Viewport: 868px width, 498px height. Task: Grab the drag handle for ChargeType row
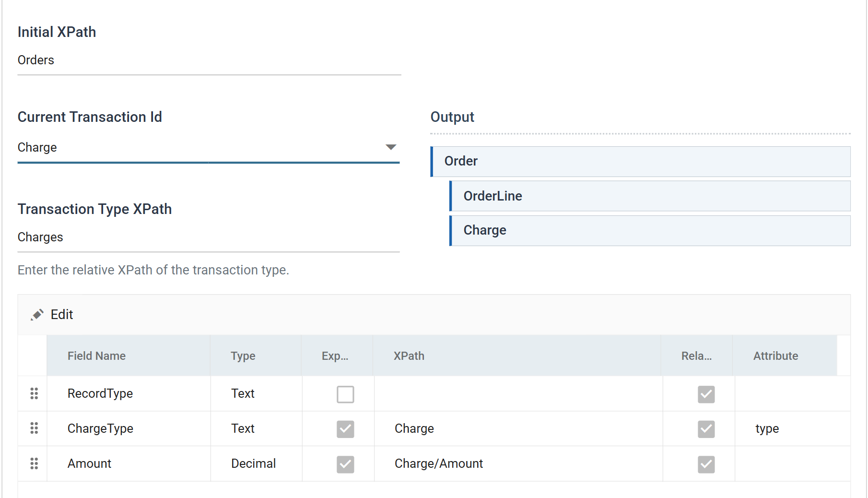(34, 428)
